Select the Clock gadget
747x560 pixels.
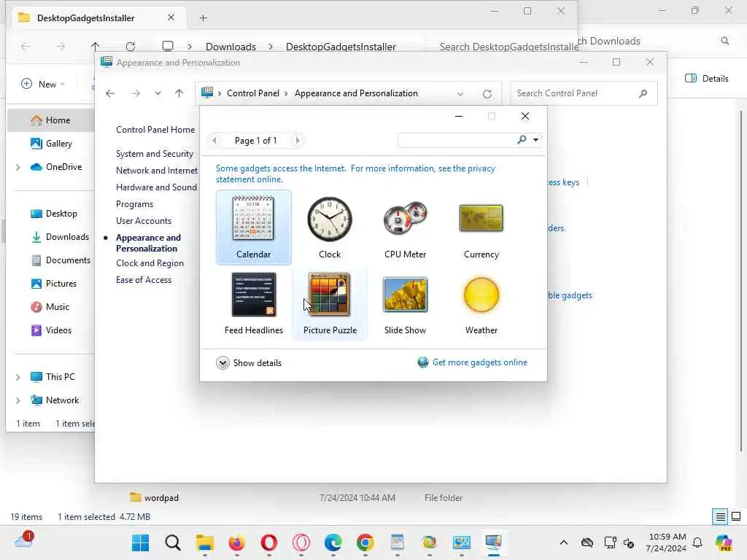point(330,227)
